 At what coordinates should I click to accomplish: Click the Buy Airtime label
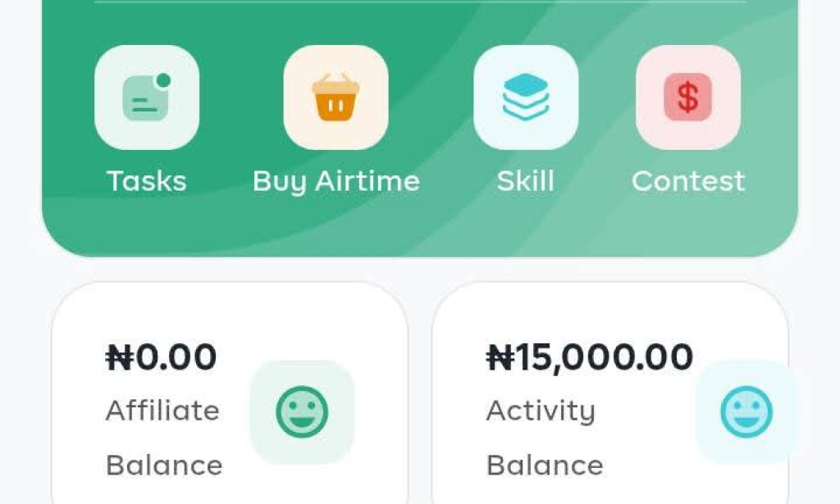click(x=336, y=181)
